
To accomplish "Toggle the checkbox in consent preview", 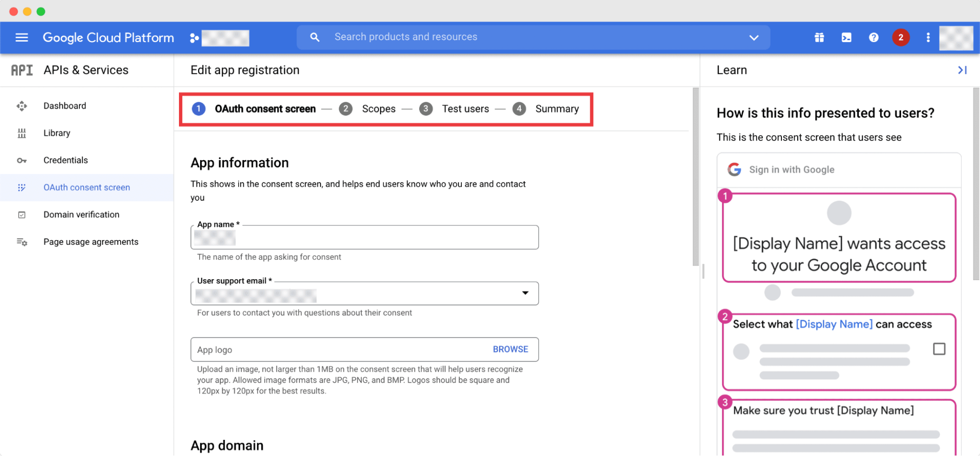I will pyautogui.click(x=939, y=349).
